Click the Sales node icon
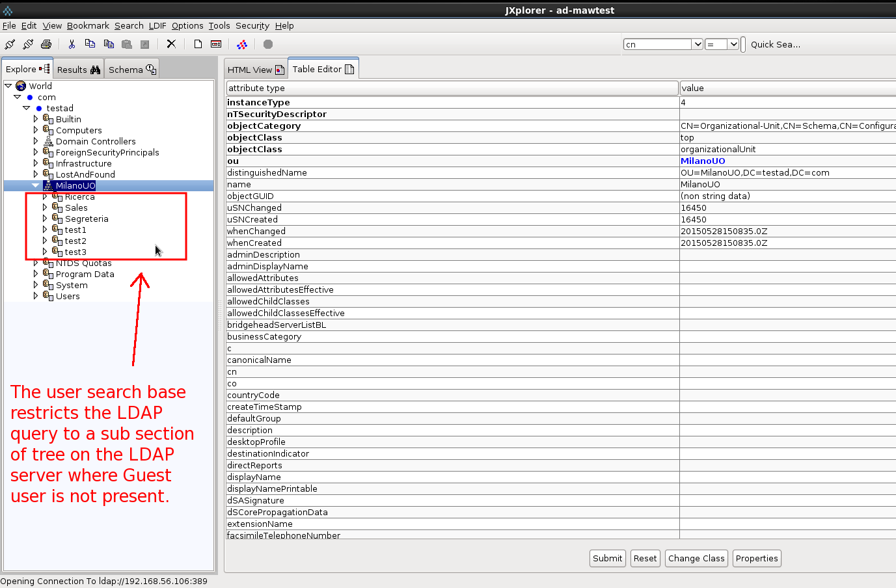 [57, 207]
